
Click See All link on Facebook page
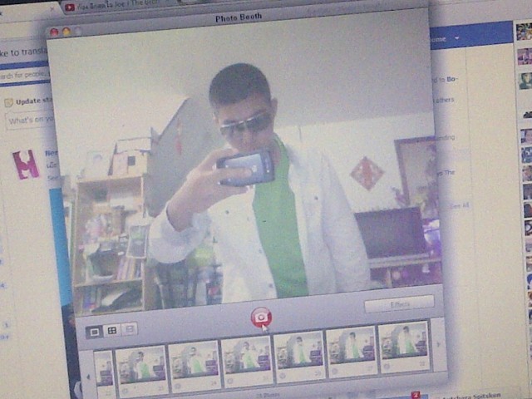[460, 205]
